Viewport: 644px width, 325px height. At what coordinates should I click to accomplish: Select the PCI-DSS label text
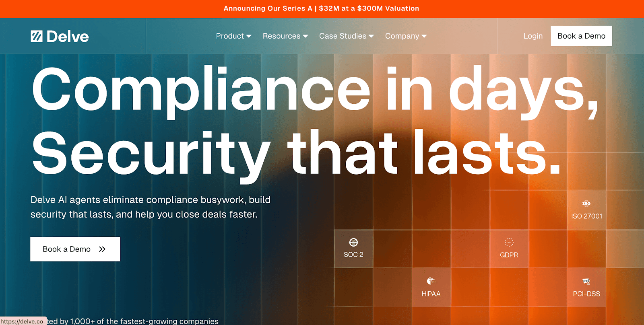pyautogui.click(x=586, y=294)
